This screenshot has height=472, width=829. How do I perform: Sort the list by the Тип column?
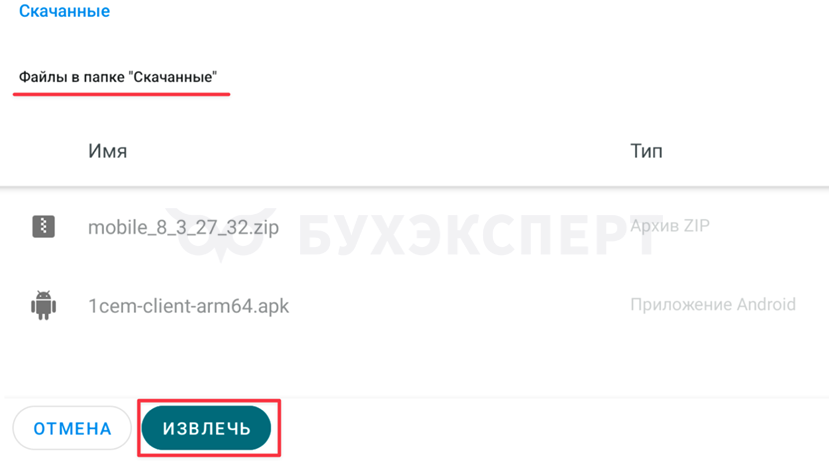point(646,151)
